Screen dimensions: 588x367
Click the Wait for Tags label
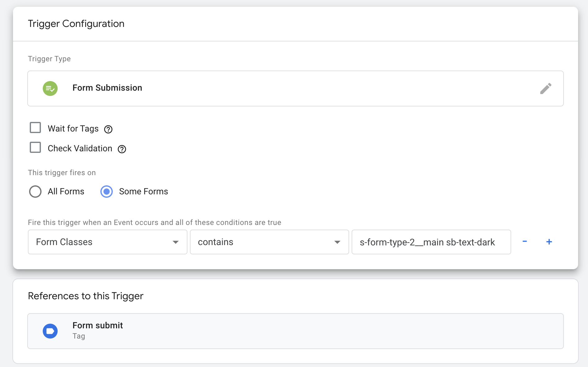point(73,129)
